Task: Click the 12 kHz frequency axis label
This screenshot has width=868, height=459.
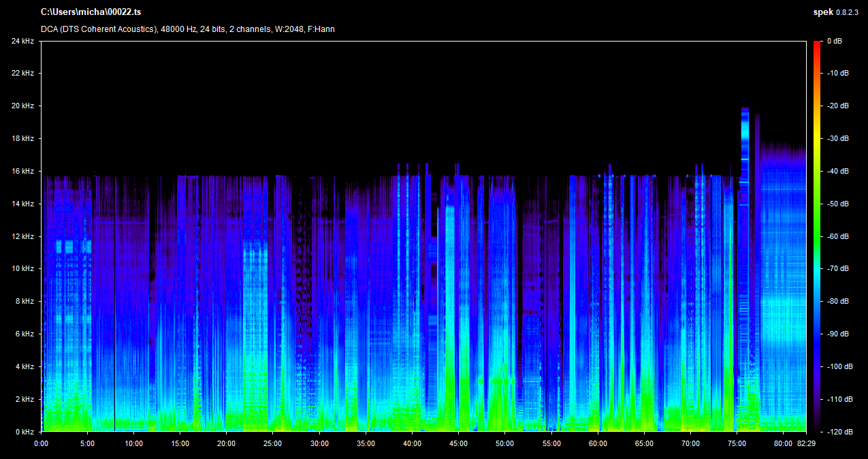Action: pos(22,236)
